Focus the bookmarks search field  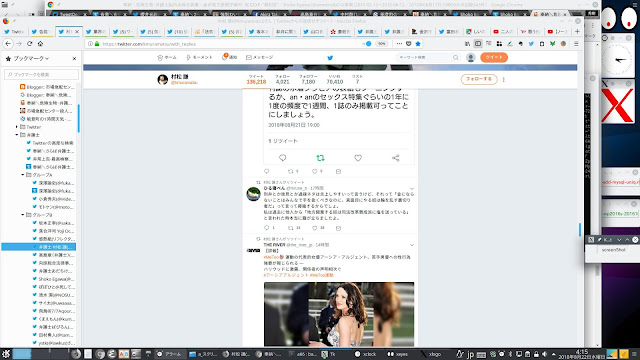(x=41, y=75)
